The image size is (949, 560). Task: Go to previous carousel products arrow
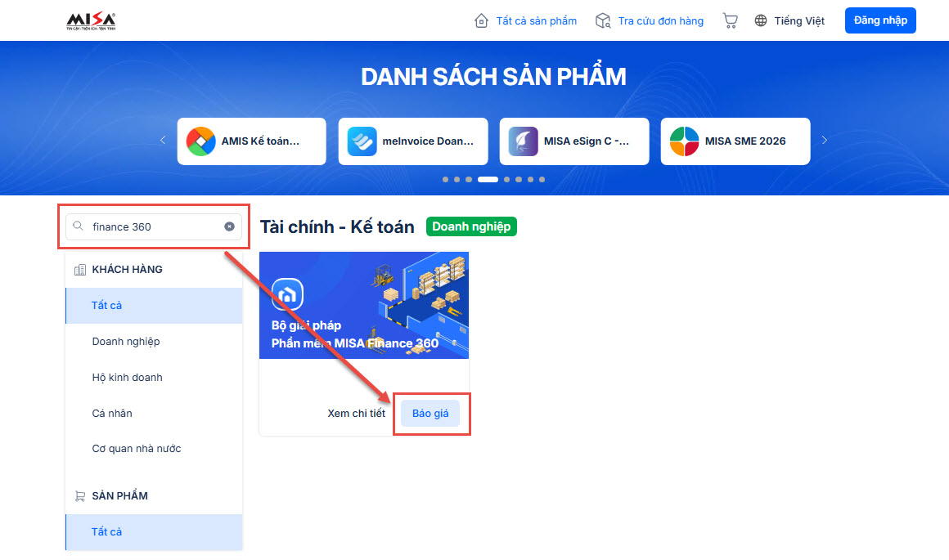pos(163,141)
